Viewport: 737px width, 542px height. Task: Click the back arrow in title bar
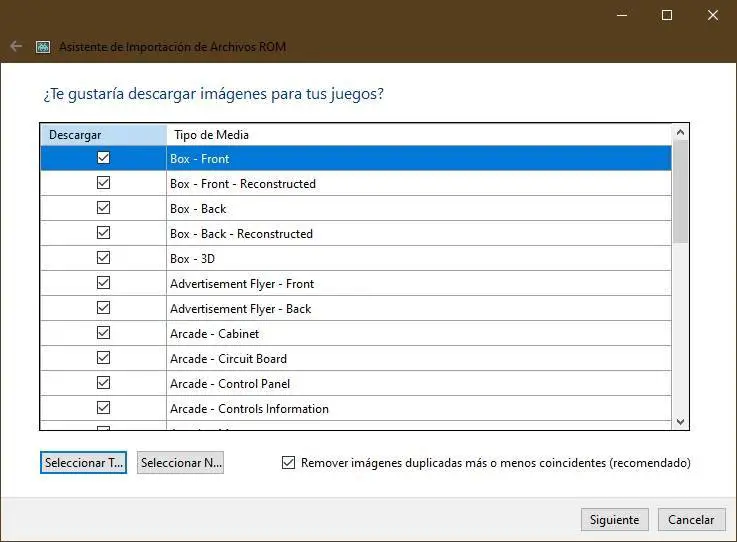16,46
